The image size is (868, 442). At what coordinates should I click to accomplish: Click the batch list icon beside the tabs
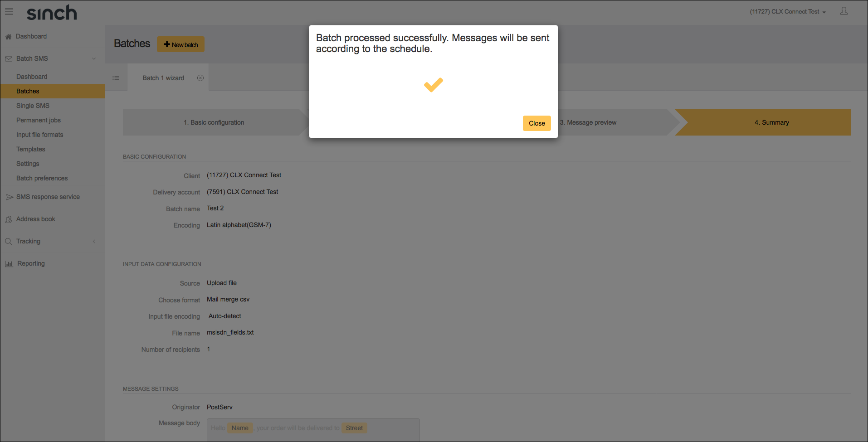click(x=116, y=78)
